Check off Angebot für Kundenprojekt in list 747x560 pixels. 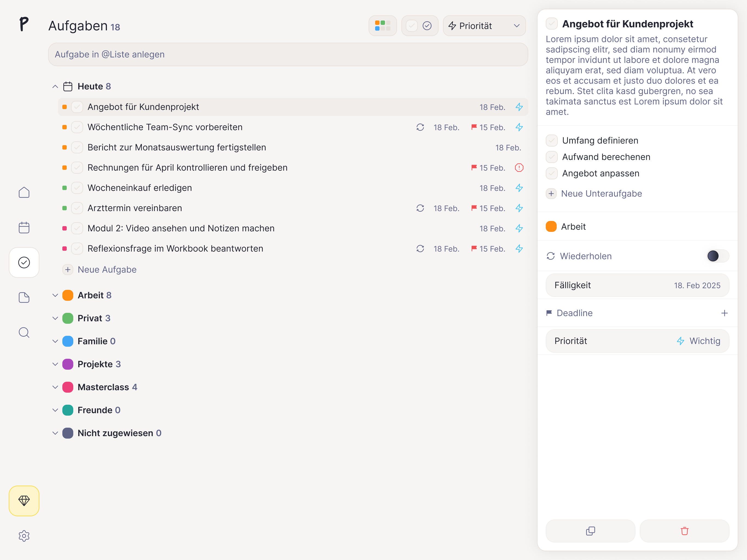tap(77, 107)
